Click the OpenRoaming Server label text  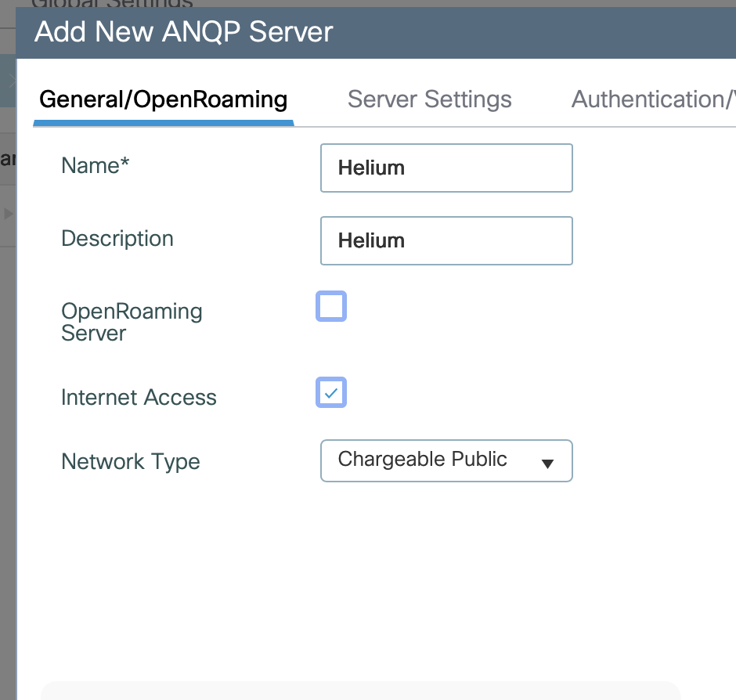point(132,322)
